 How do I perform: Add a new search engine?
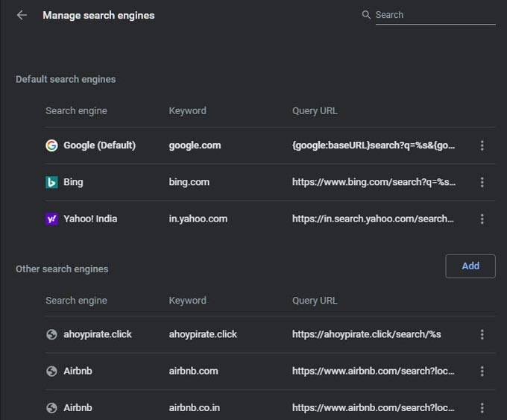(470, 266)
